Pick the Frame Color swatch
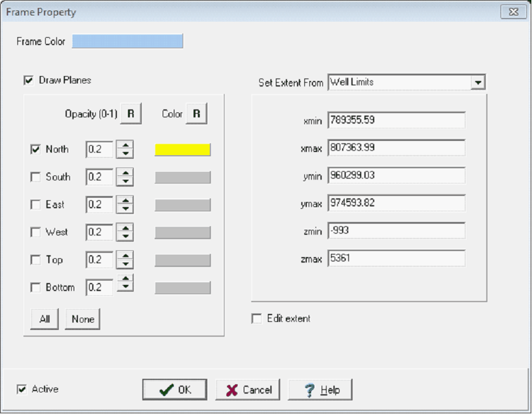 coord(127,41)
